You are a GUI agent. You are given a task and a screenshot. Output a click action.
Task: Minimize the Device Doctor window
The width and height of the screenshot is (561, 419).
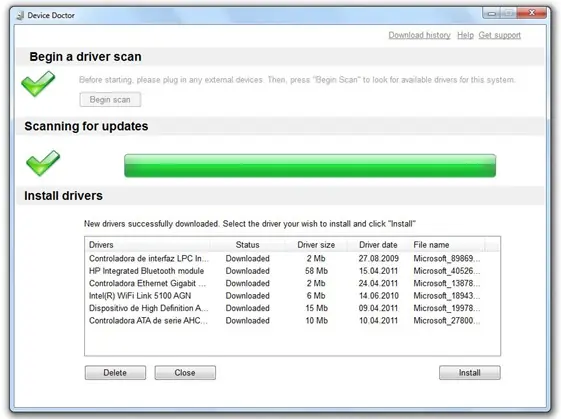(492, 14)
